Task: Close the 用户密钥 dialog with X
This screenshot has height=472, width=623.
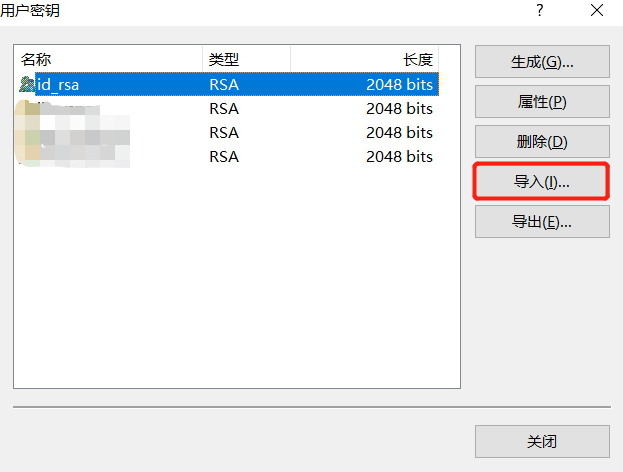Action: tap(597, 10)
